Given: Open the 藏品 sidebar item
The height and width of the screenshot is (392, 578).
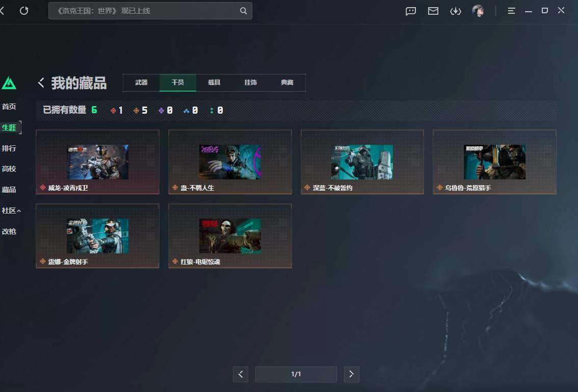Looking at the screenshot, I should 9,190.
